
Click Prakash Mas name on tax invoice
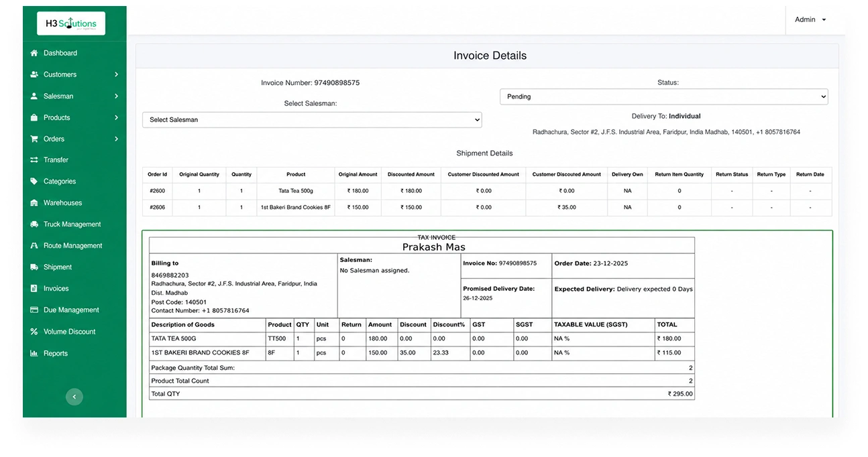coord(434,247)
